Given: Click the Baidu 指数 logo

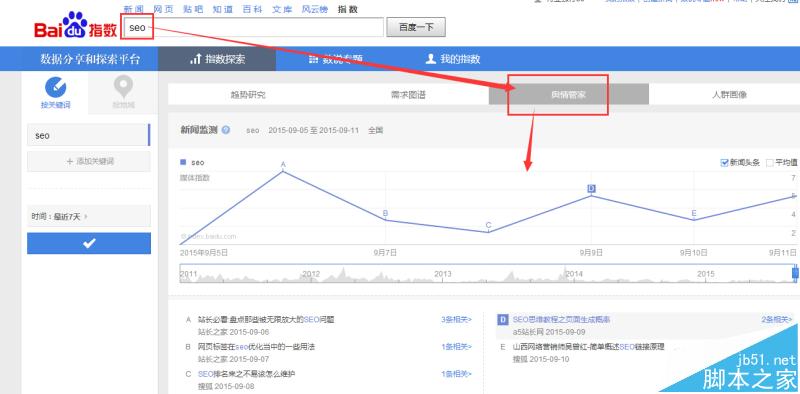Looking at the screenshot, I should tap(76, 26).
